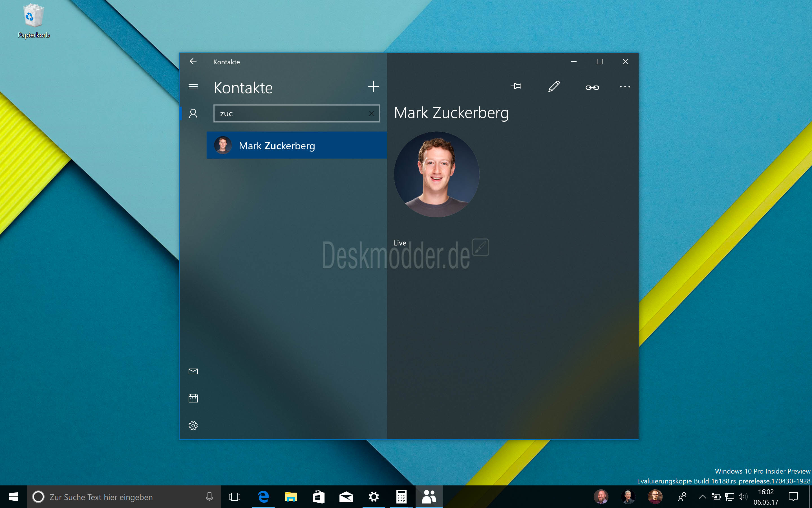The height and width of the screenshot is (508, 812).
Task: Click in the search box containing 'zuc'
Action: (297, 113)
